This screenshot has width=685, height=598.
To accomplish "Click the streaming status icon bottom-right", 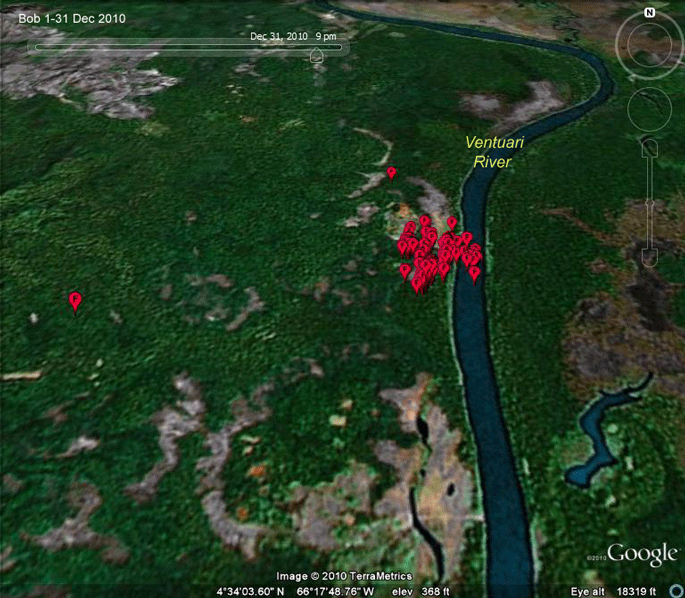I will pyautogui.click(x=678, y=591).
